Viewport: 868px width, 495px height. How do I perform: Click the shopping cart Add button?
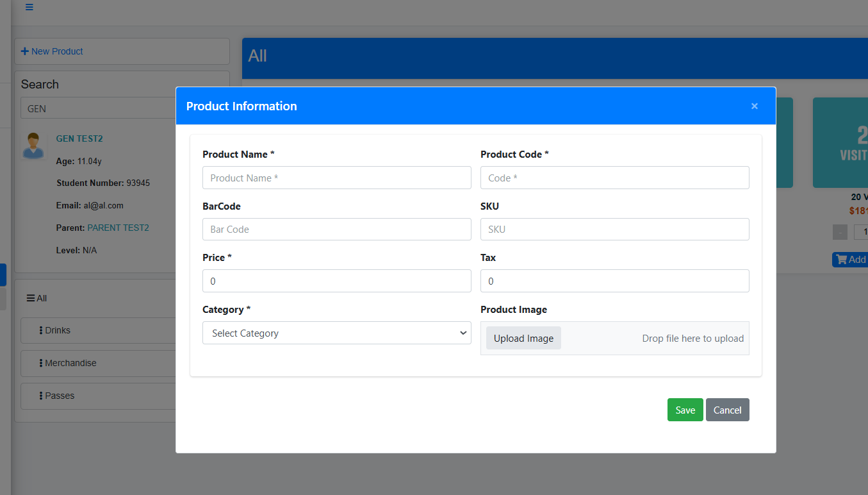(x=850, y=260)
